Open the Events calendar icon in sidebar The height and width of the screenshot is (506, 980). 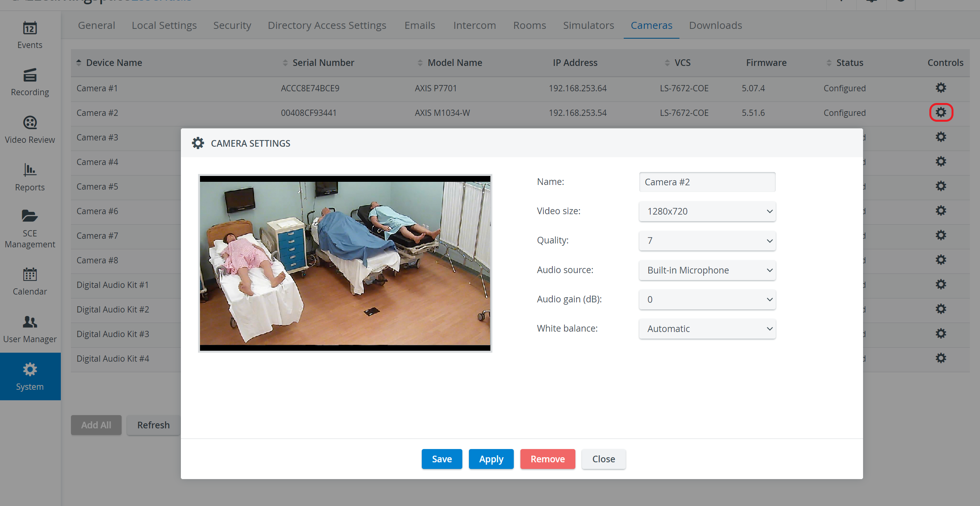(30, 28)
